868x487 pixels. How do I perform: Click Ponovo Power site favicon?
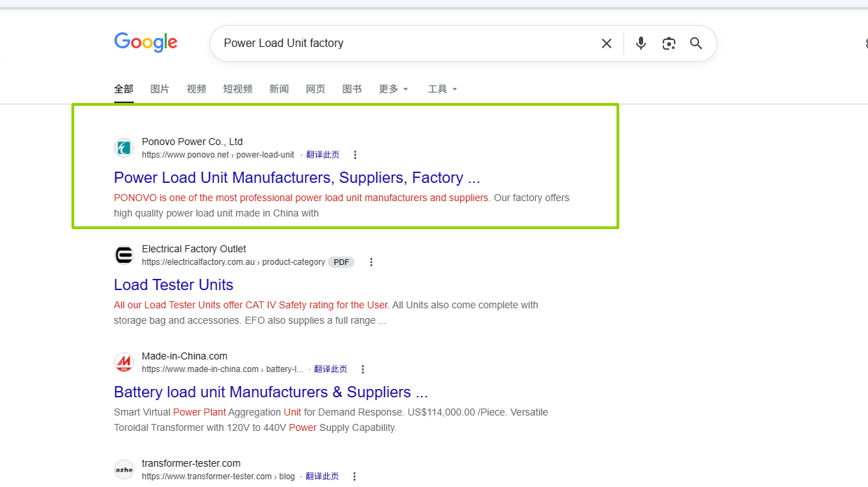tap(124, 148)
